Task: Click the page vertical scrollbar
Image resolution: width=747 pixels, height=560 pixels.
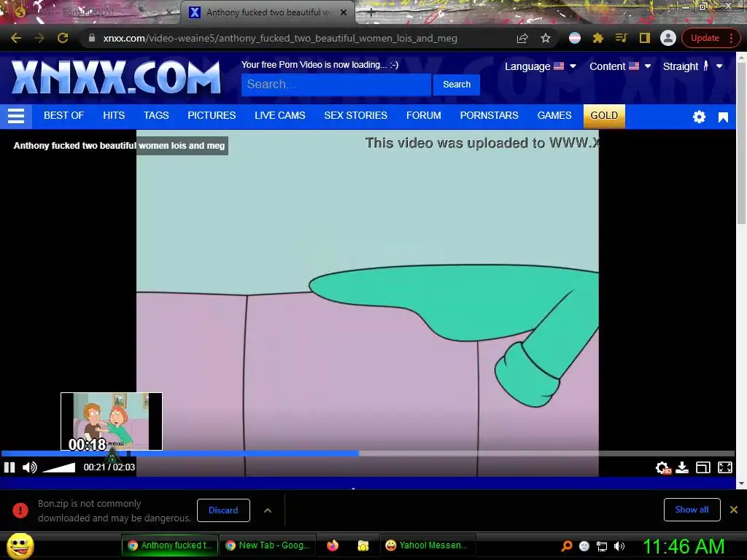Action: (741, 143)
